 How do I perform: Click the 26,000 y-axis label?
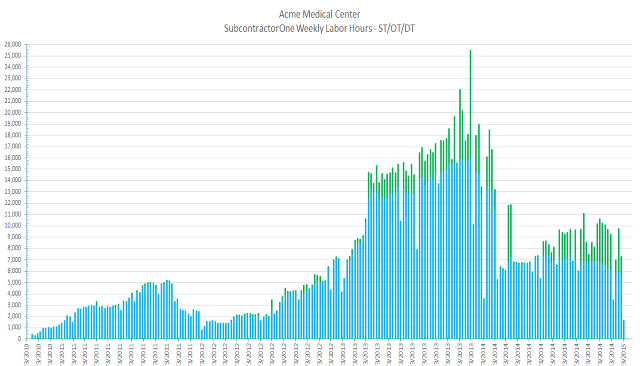point(13,44)
